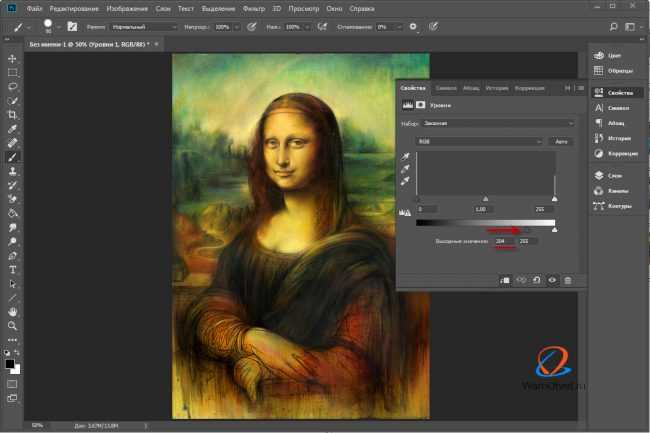Click the midtone input slider triangle
Image resolution: width=650 pixels, height=433 pixels.
tap(485, 199)
